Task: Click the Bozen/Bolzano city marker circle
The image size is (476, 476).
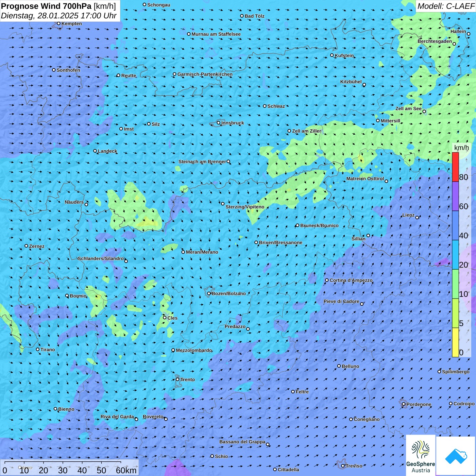Action: 209,293
